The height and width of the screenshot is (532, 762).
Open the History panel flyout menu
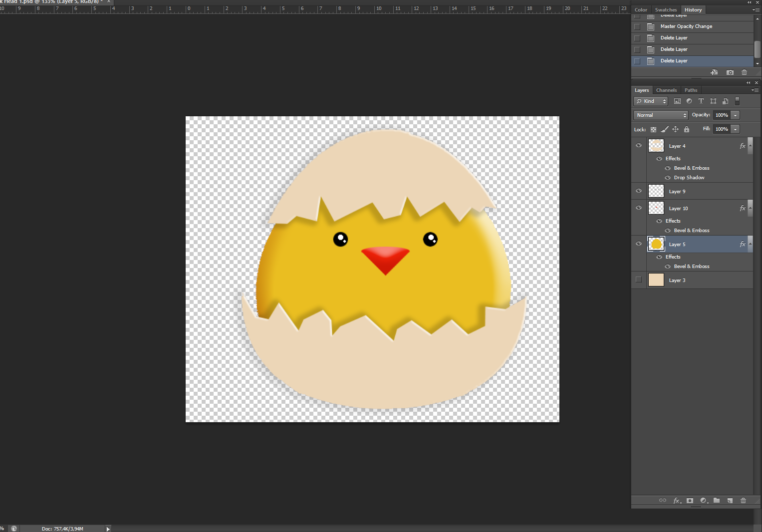pos(756,10)
